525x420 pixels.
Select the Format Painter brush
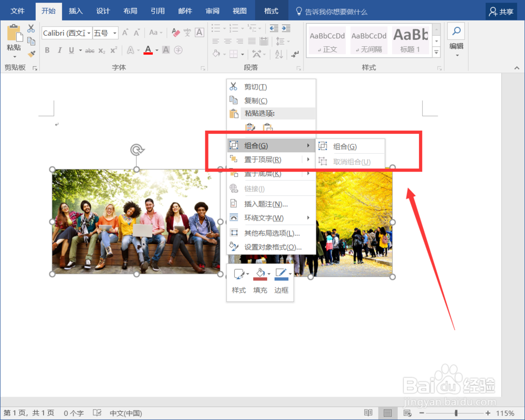pos(31,54)
